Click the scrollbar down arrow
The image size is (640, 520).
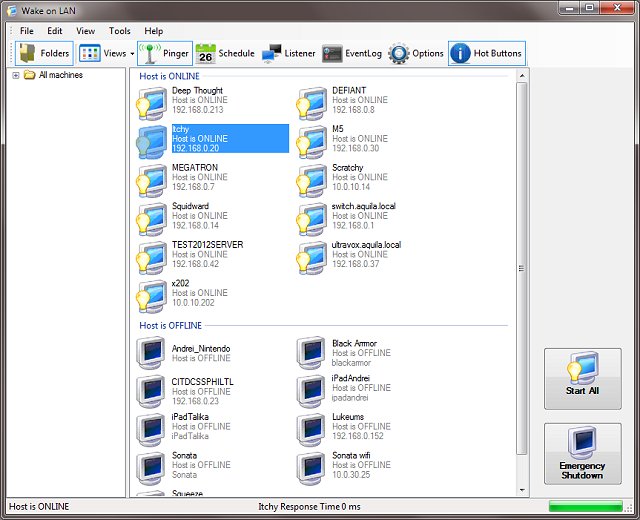(522, 490)
